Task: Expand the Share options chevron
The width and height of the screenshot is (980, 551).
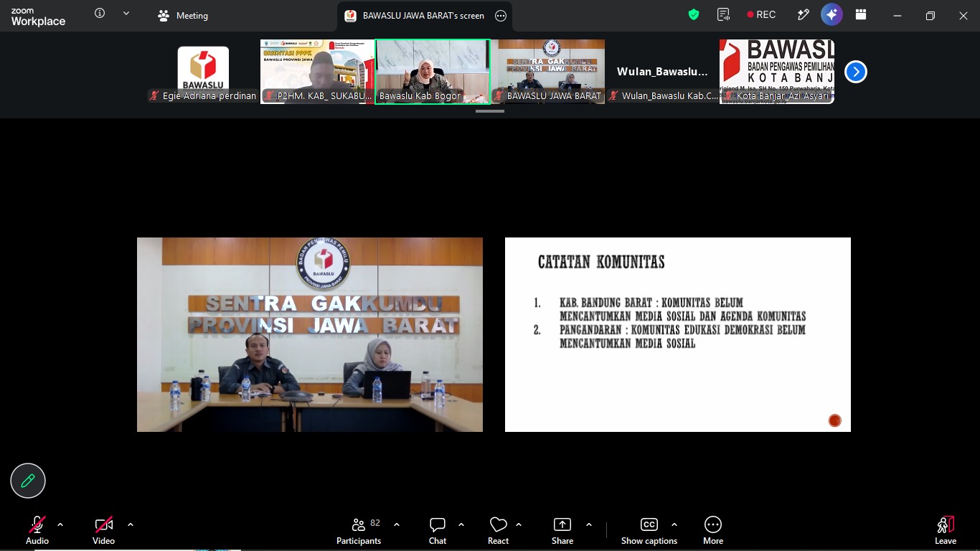Action: pyautogui.click(x=589, y=524)
